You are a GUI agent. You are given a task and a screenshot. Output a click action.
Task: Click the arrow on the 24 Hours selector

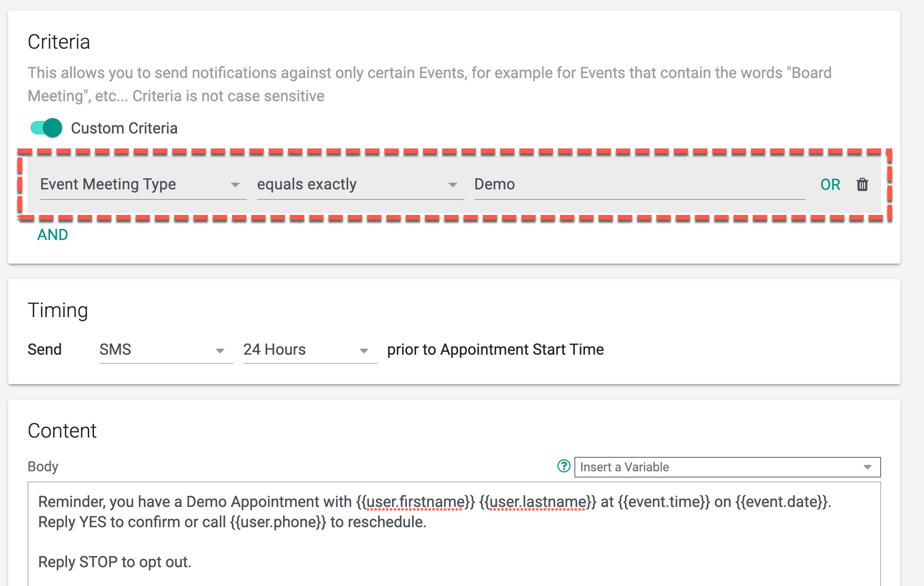364,350
